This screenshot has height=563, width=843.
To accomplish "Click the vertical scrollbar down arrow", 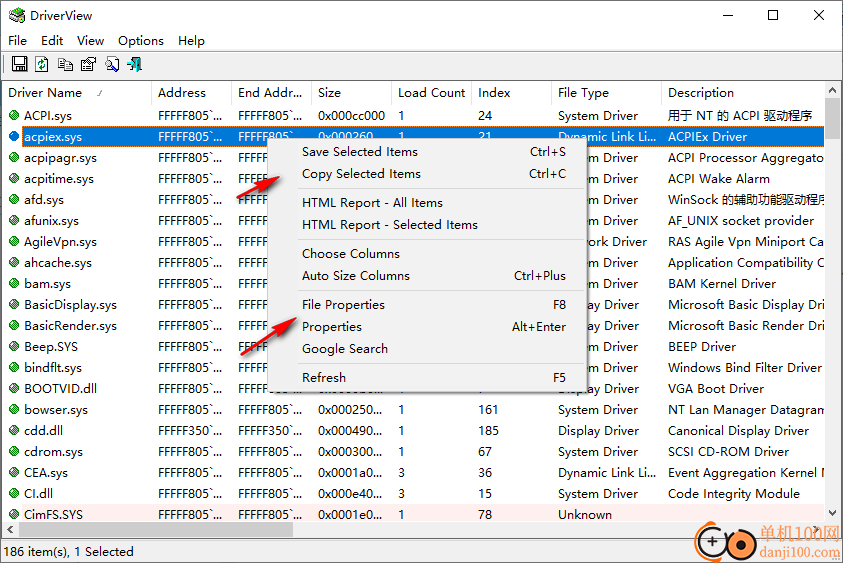I will (832, 512).
